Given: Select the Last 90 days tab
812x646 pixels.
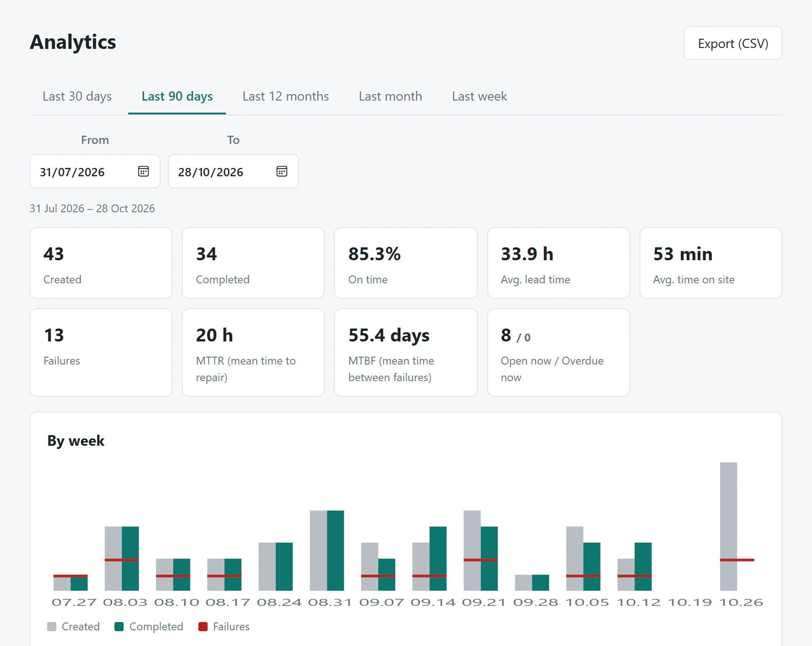Looking at the screenshot, I should 177,96.
